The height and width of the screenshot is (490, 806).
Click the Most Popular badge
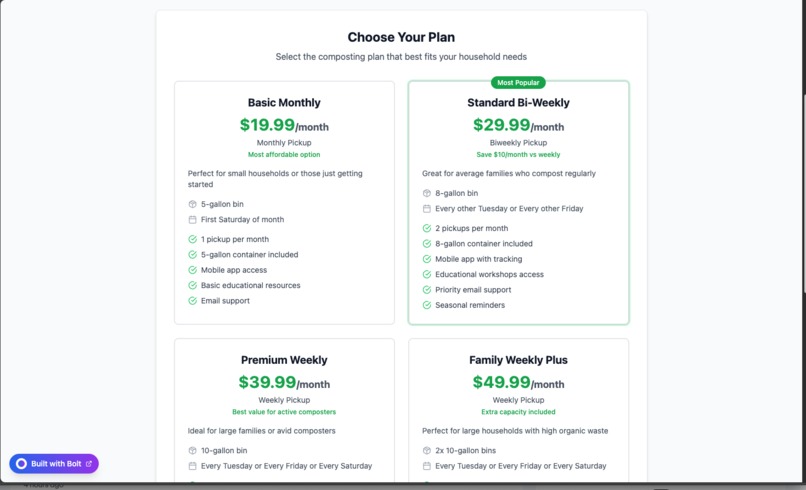[518, 83]
